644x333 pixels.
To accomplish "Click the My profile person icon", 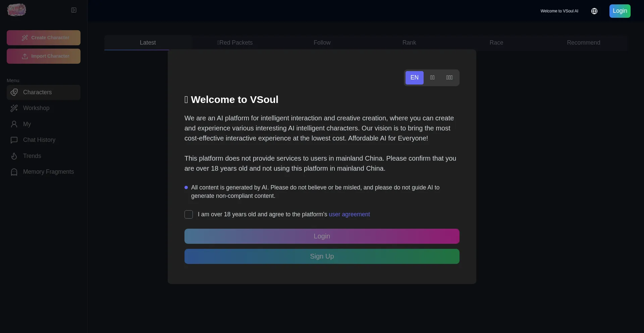I will click(x=14, y=124).
